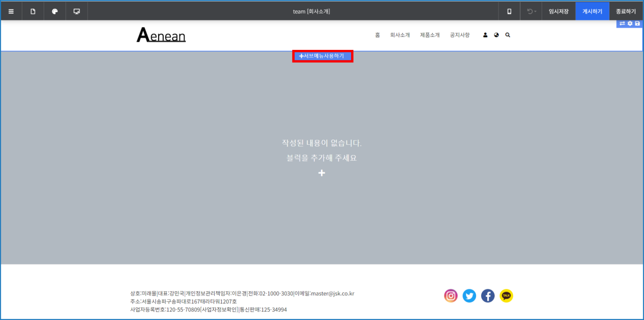Open header block settings gear

click(x=630, y=24)
